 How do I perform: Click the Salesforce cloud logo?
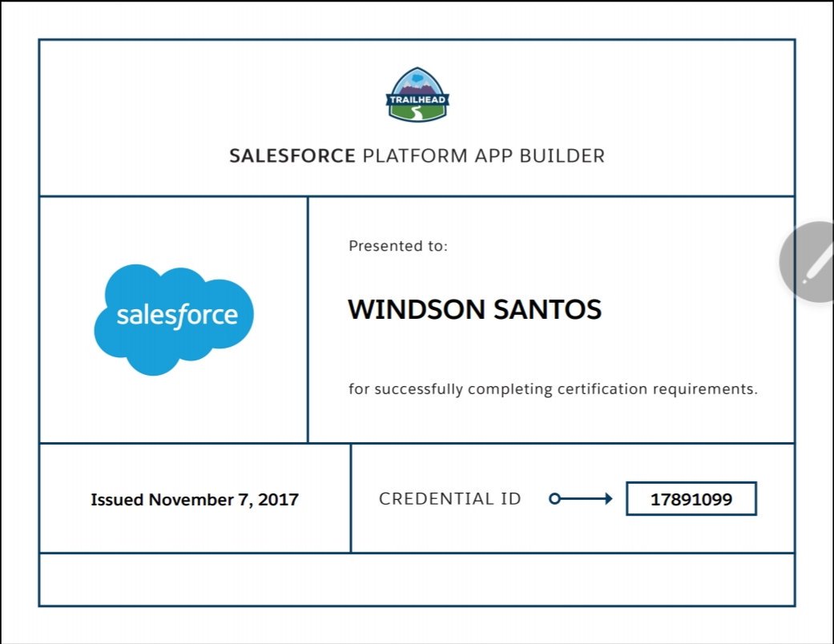174,320
